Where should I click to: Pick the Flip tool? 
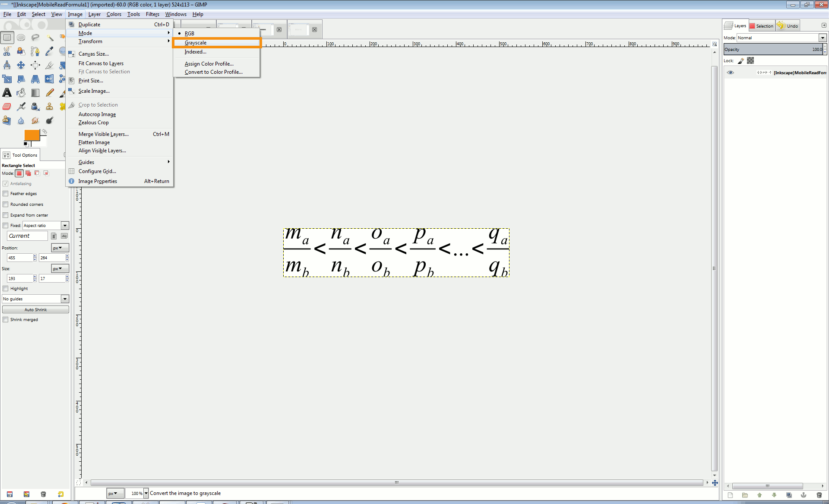(49, 79)
